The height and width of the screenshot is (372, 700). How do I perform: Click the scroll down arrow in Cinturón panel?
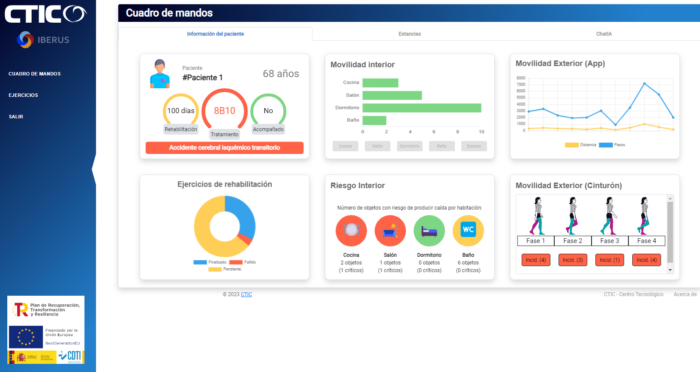[x=670, y=270]
